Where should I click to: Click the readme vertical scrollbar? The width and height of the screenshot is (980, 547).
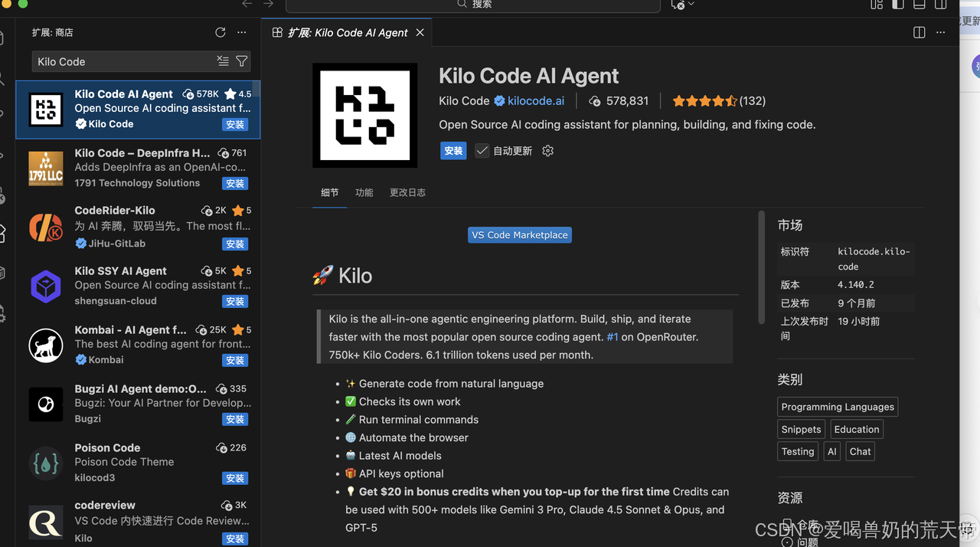pos(762,267)
